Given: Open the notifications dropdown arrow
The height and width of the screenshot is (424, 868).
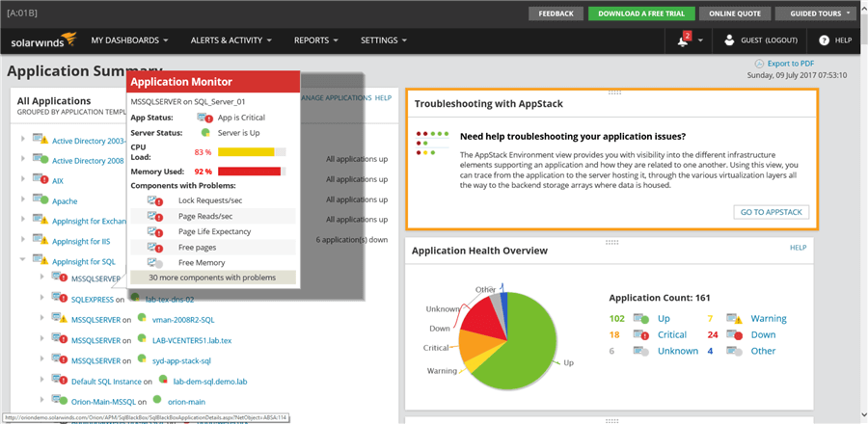Looking at the screenshot, I should [701, 40].
